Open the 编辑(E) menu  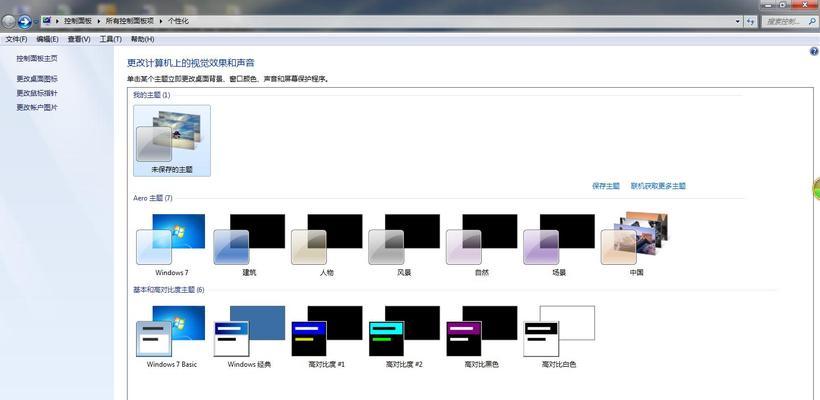[48, 39]
